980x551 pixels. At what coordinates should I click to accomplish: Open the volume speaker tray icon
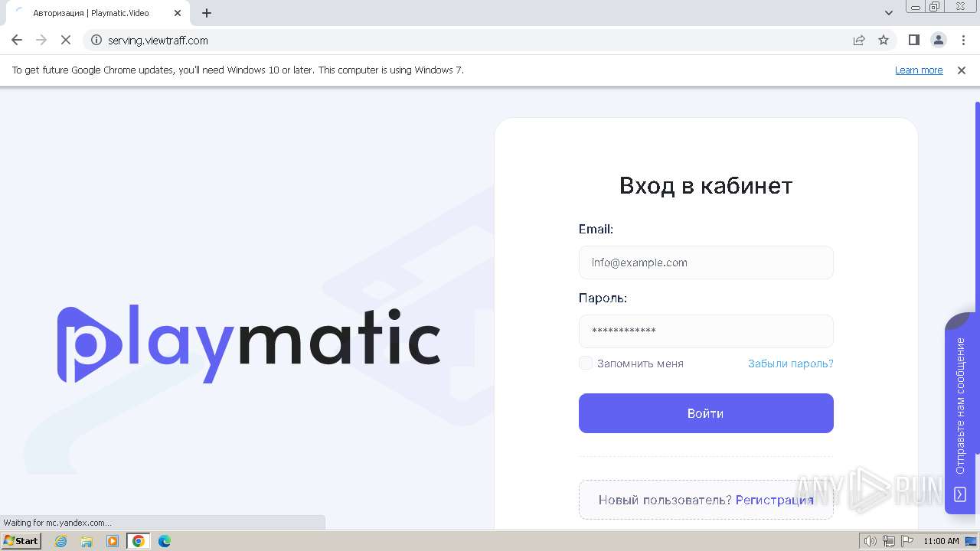tap(870, 541)
